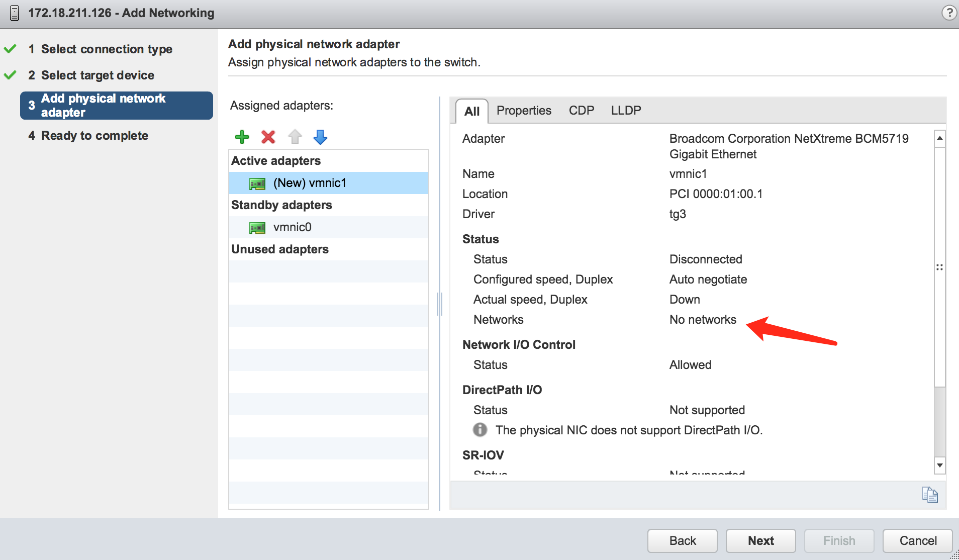Image resolution: width=959 pixels, height=560 pixels.
Task: Move the adapter down with the blue arrow icon
Action: [x=320, y=136]
